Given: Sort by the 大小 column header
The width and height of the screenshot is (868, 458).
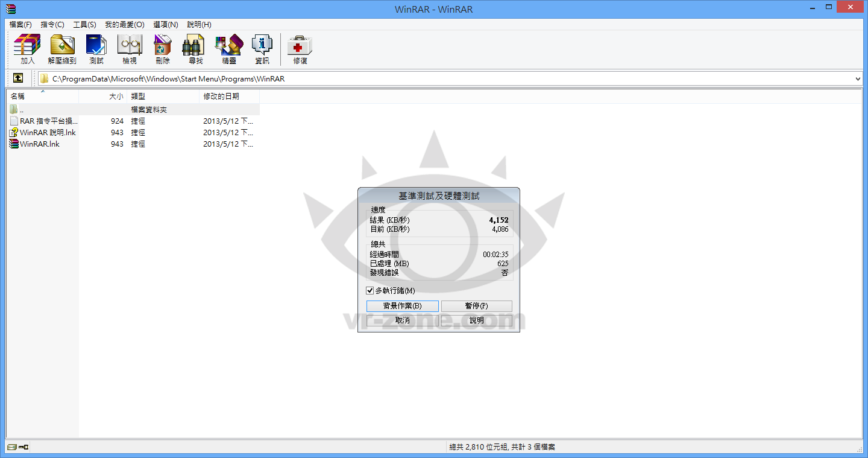Looking at the screenshot, I should point(103,97).
